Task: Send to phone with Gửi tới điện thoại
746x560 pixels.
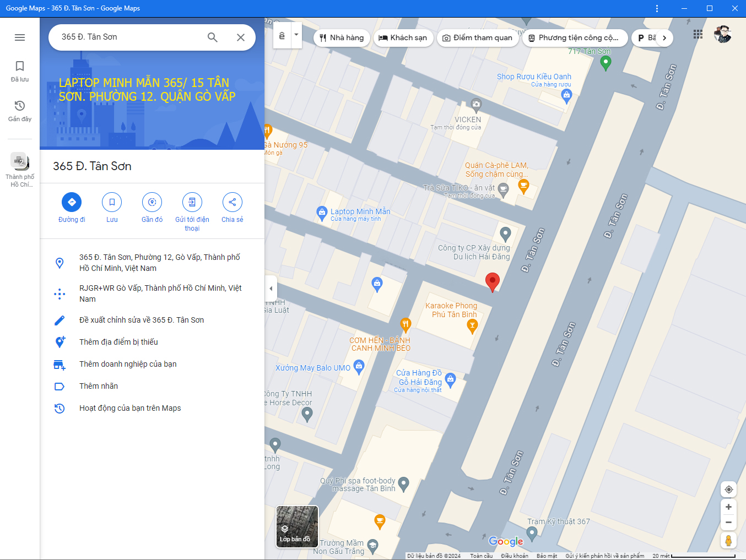Action: pos(192,212)
